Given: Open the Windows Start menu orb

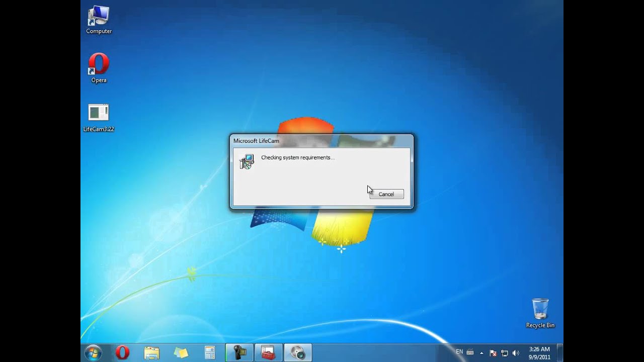Looking at the screenshot, I should click(x=93, y=352).
